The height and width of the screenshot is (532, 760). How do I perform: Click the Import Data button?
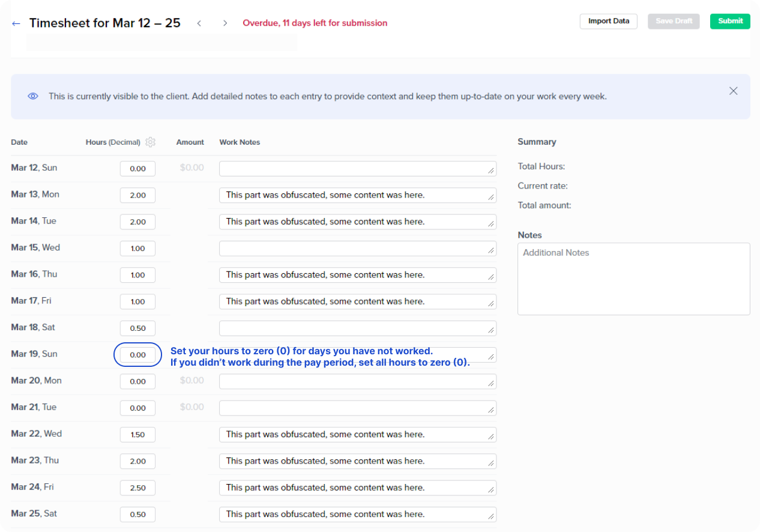pos(608,21)
